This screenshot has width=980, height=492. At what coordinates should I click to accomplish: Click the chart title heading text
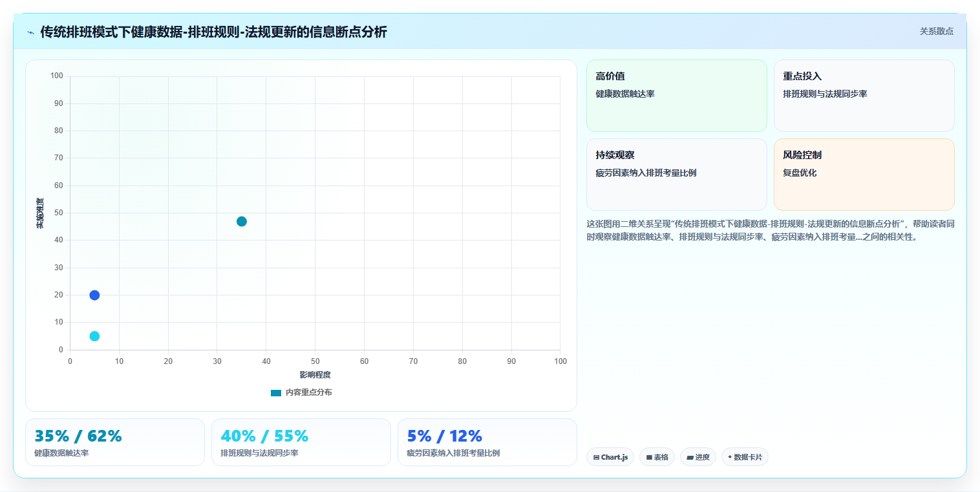[213, 32]
